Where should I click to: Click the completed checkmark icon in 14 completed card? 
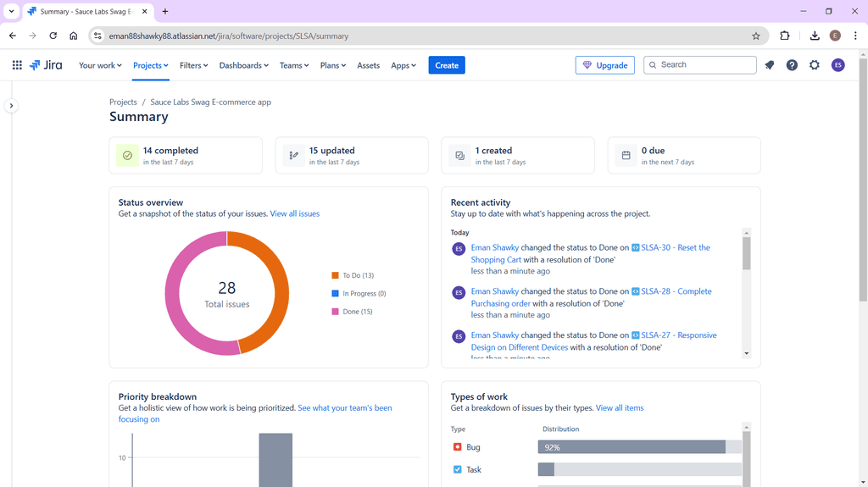(x=127, y=156)
